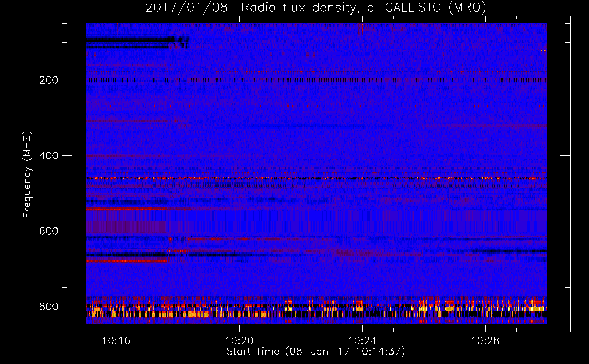
Task: Click the 10:24 time tick label
Action: pos(362,341)
